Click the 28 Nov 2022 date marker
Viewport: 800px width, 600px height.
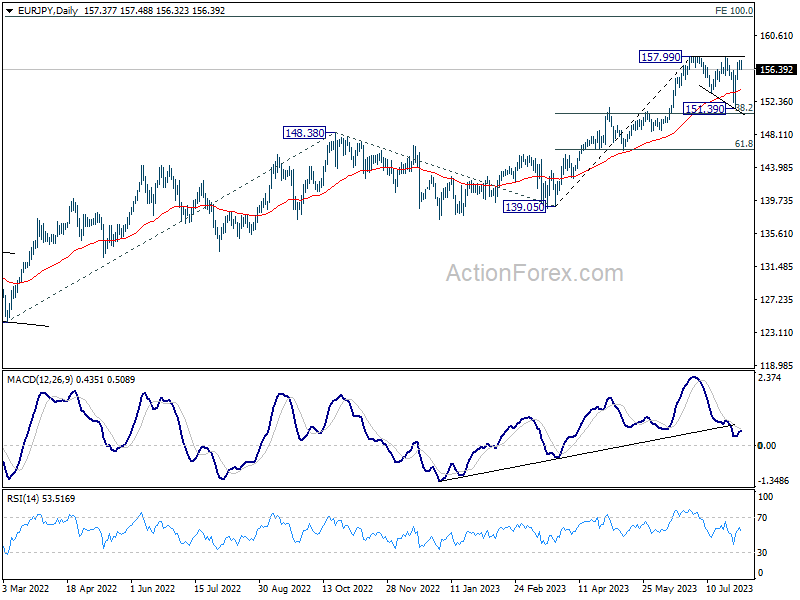[x=413, y=588]
